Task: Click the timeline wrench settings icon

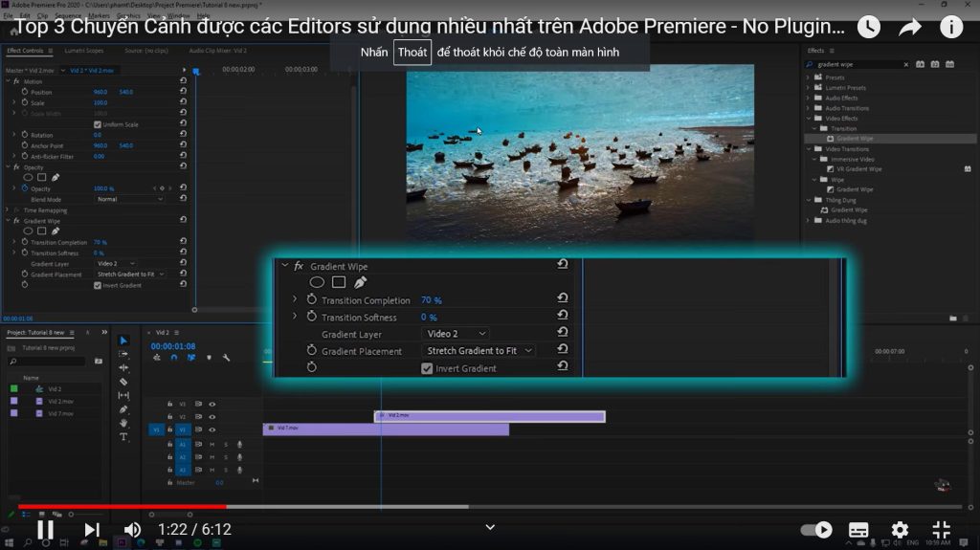Action: (226, 358)
